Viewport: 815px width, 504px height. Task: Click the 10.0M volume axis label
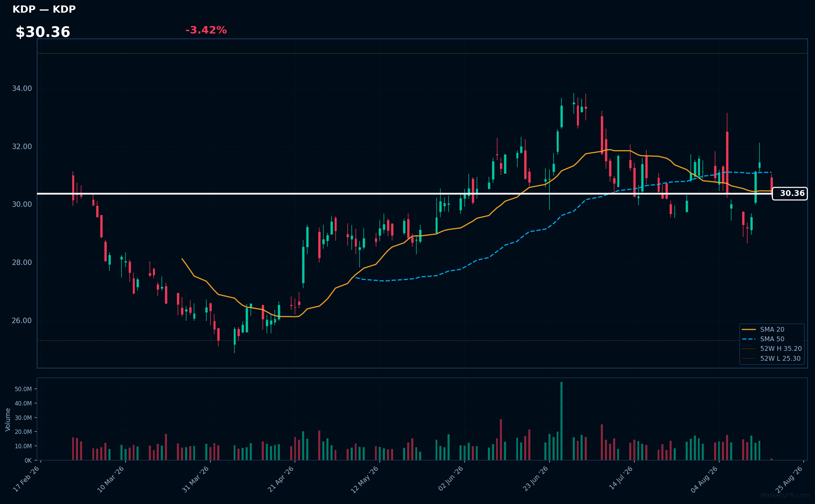click(x=23, y=446)
